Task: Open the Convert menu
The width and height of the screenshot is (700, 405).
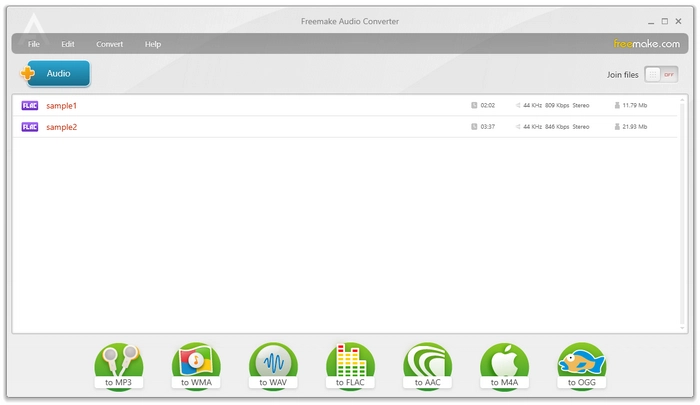Action: point(109,44)
